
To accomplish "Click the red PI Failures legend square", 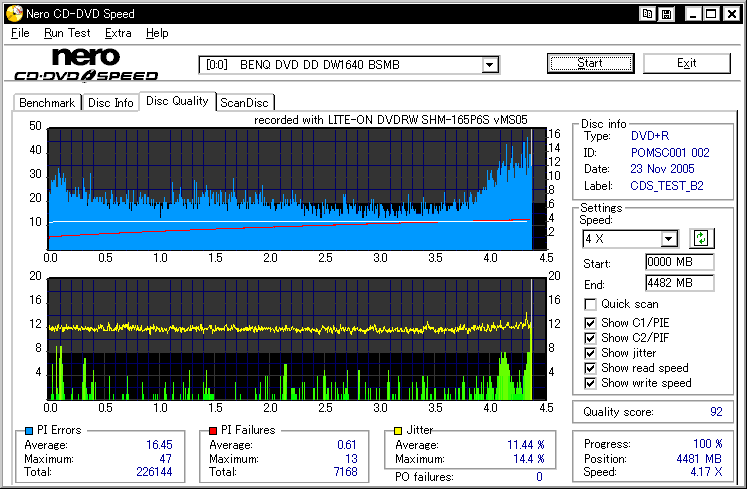I will tap(214, 431).
